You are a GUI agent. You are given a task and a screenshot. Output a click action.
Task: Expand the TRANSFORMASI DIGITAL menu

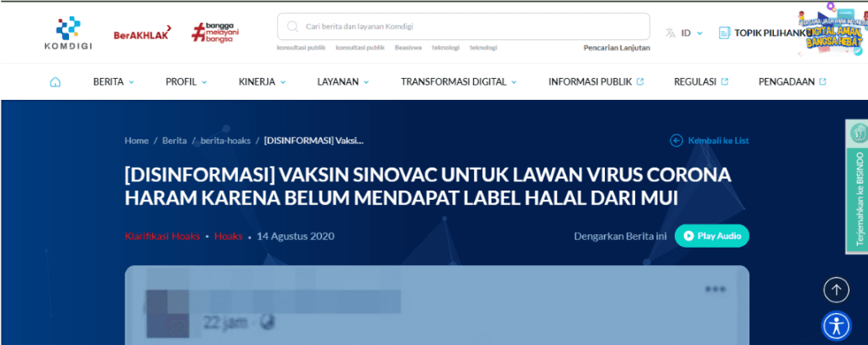click(x=459, y=81)
